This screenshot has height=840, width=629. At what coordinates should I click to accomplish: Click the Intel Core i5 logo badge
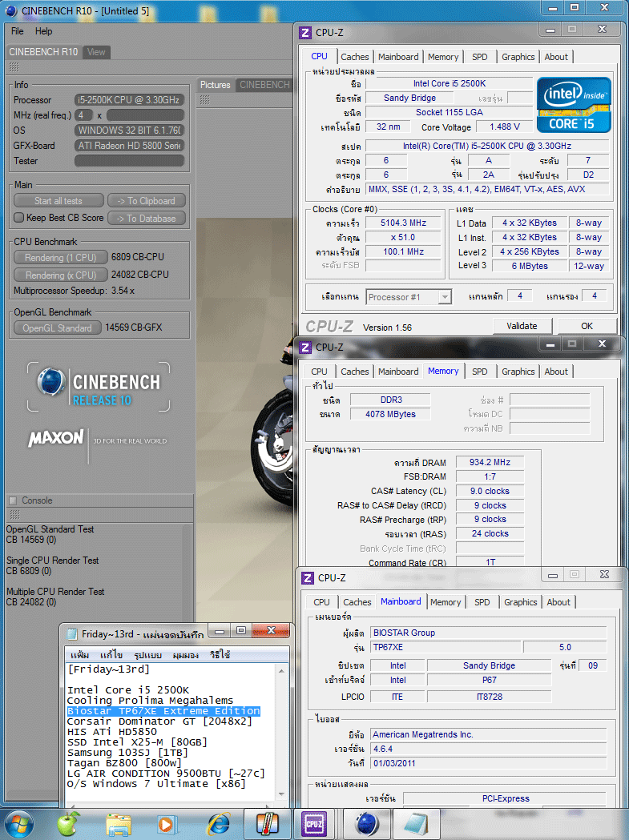pyautogui.click(x=573, y=105)
